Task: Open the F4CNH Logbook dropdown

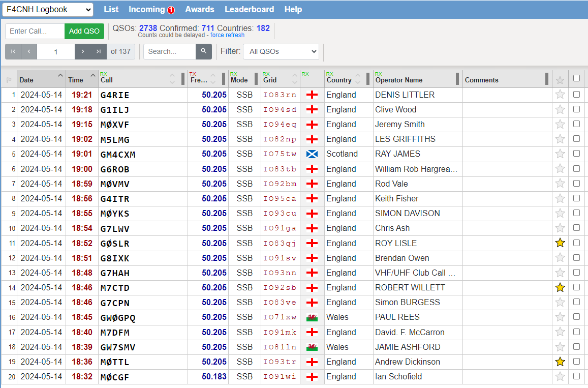Action: tap(48, 10)
